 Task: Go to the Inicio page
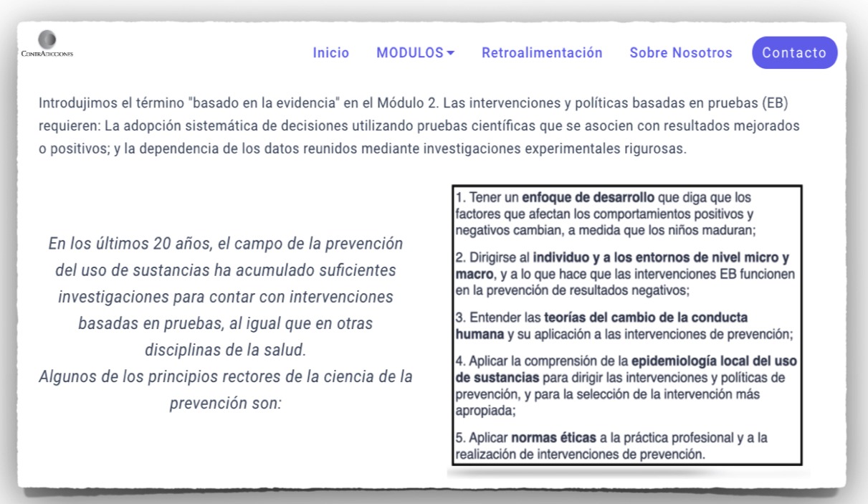click(x=330, y=53)
